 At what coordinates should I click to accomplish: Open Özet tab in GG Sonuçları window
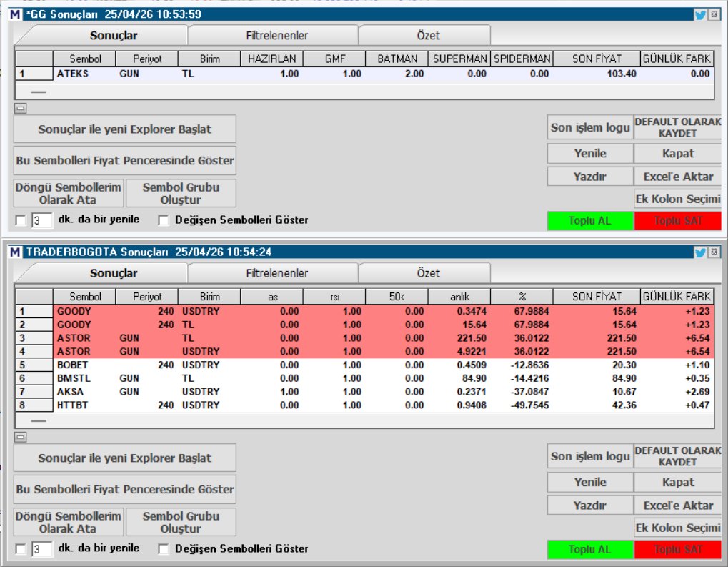428,35
